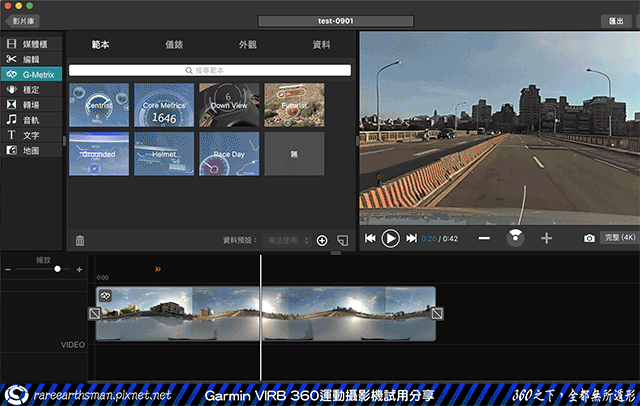Skip to previous frame with rewind icon
Image resolution: width=640 pixels, height=406 pixels.
coord(370,238)
